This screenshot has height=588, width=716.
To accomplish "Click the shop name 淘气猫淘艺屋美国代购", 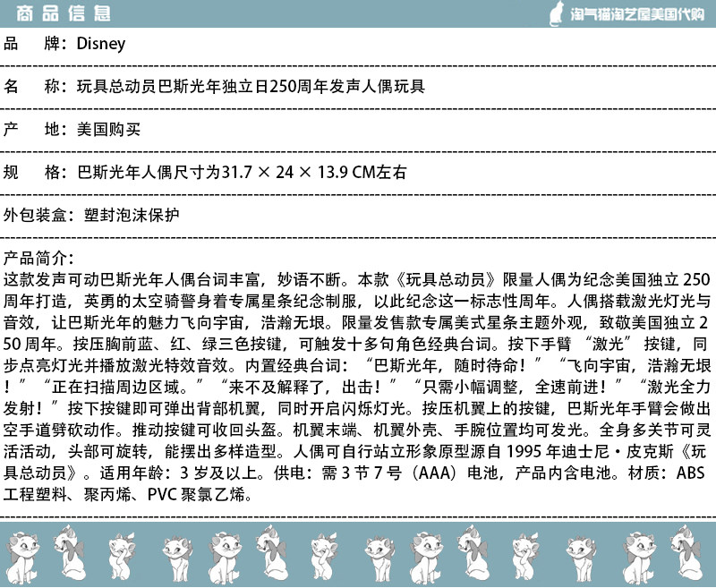I will coord(637,14).
